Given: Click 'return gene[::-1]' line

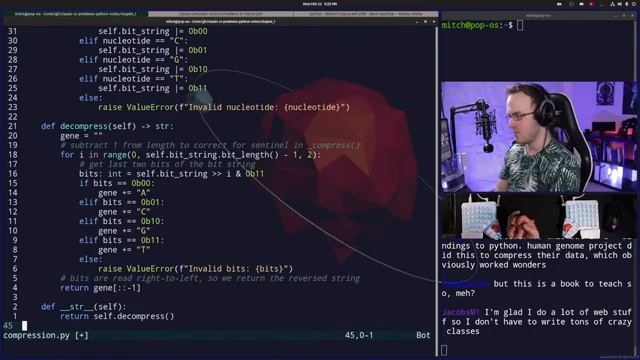Looking at the screenshot, I should tap(100, 288).
